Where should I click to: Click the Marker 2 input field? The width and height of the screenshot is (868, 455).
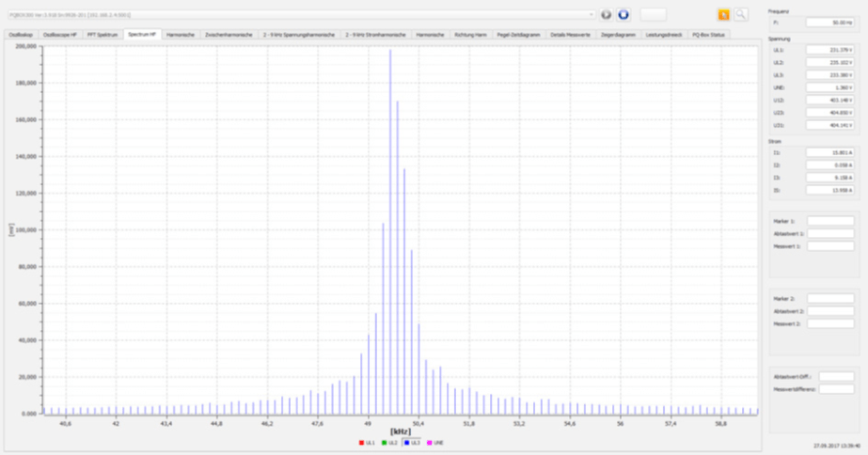click(x=829, y=298)
